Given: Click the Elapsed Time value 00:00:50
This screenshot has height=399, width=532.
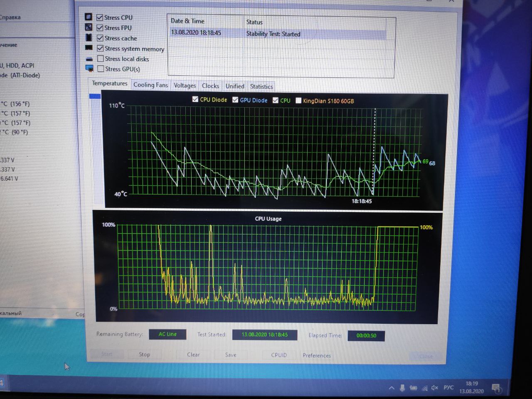Looking at the screenshot, I should 366,336.
